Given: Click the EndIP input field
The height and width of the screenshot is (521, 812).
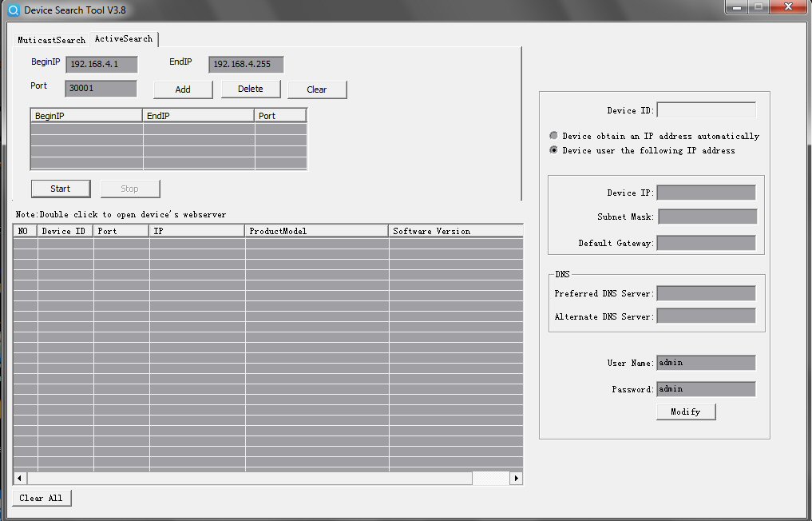Looking at the screenshot, I should coord(246,64).
